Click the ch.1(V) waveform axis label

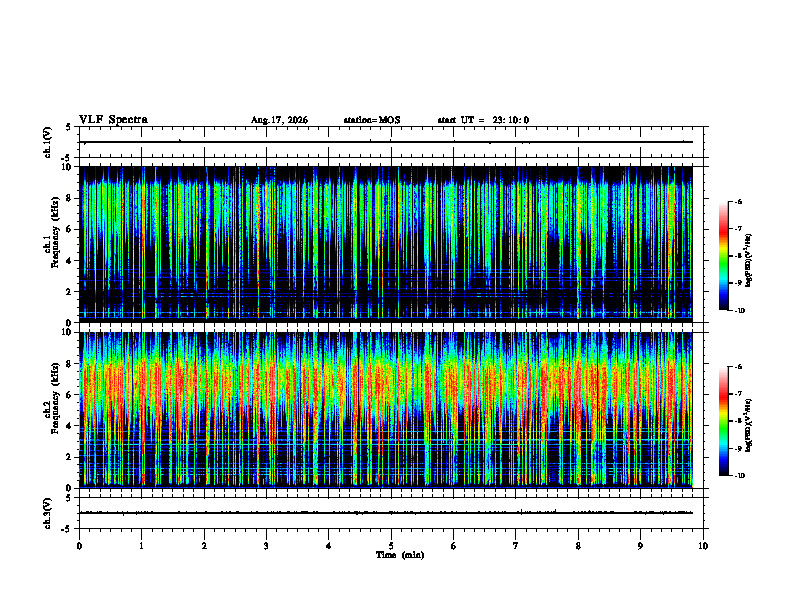[x=48, y=142]
